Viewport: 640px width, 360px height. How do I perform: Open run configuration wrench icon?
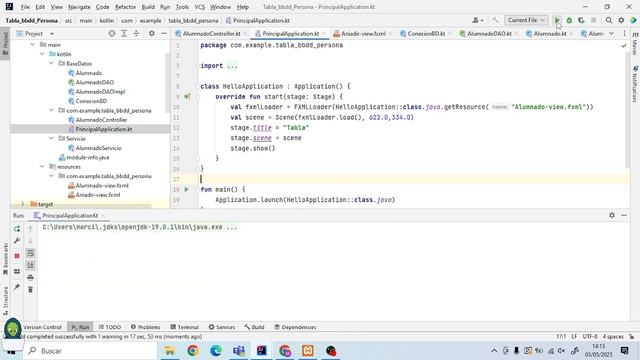tap(17, 241)
